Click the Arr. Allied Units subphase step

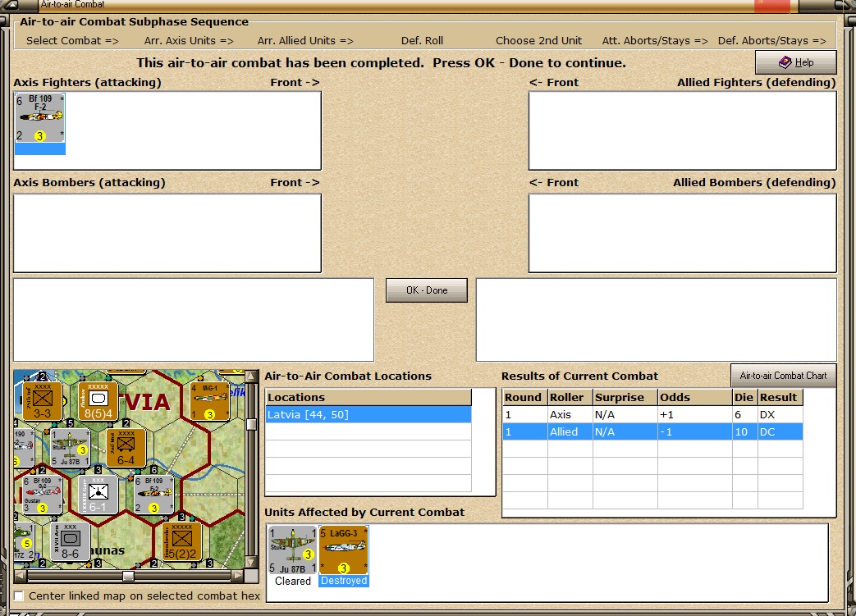coord(305,40)
